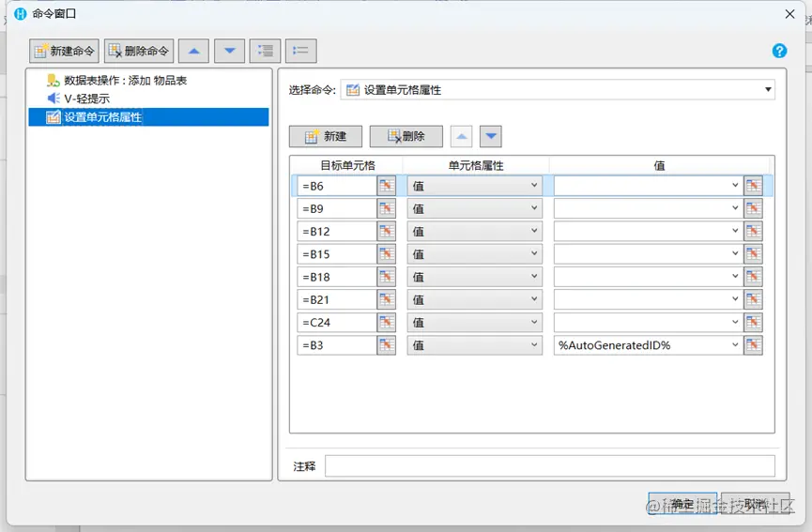Click value cell picker icon in =B6 row
The image size is (812, 532).
click(x=753, y=186)
